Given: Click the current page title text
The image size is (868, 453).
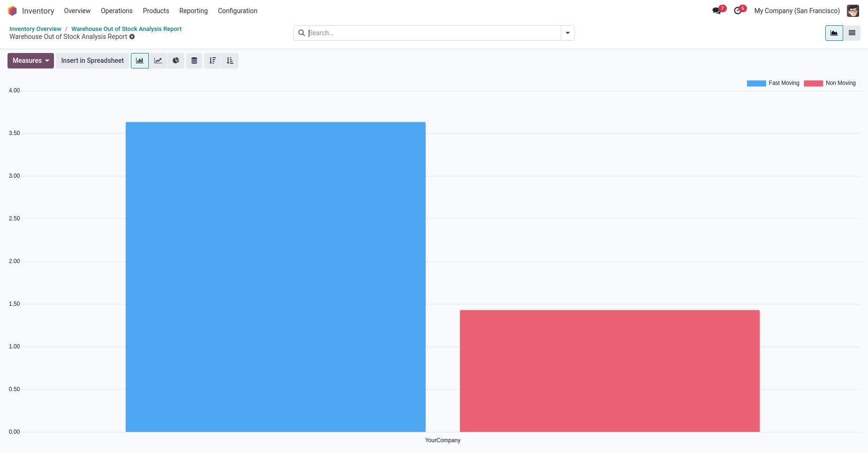Looking at the screenshot, I should 68,37.
